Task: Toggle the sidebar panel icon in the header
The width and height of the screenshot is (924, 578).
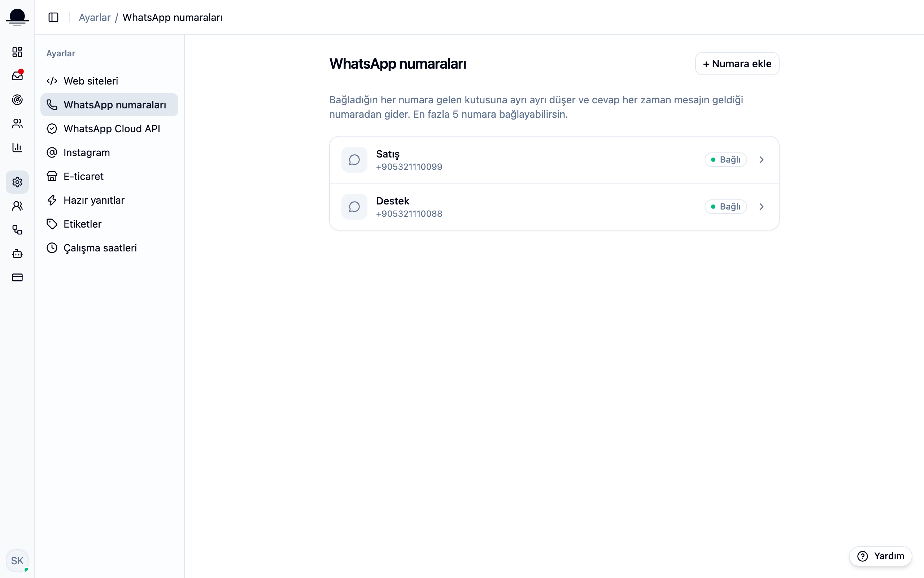Action: [x=53, y=17]
